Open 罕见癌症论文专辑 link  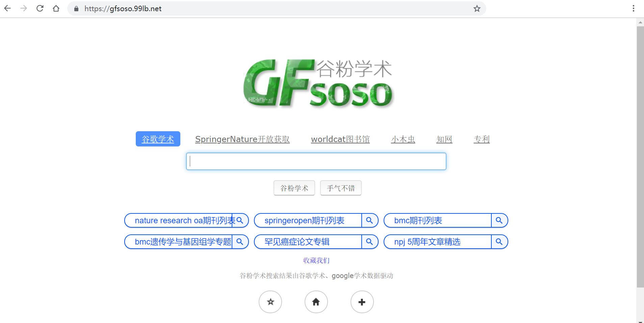point(297,242)
